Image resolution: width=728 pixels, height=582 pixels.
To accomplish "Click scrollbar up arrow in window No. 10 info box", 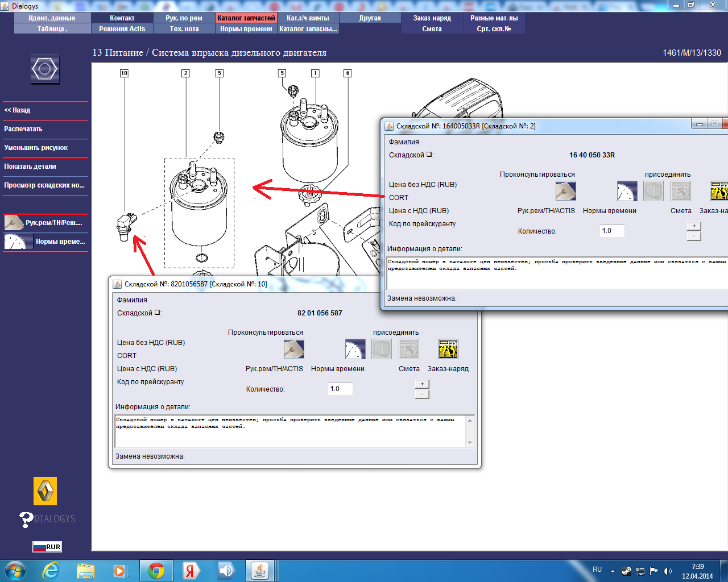I will pos(470,420).
